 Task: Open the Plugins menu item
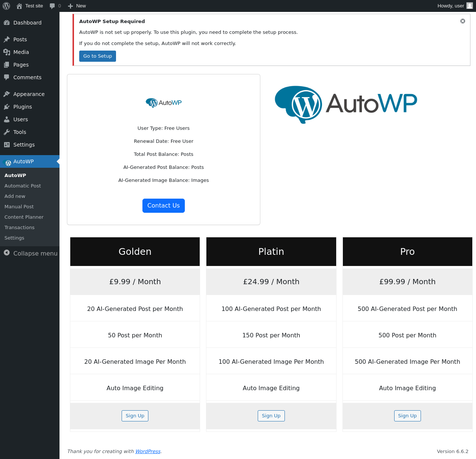[30, 107]
